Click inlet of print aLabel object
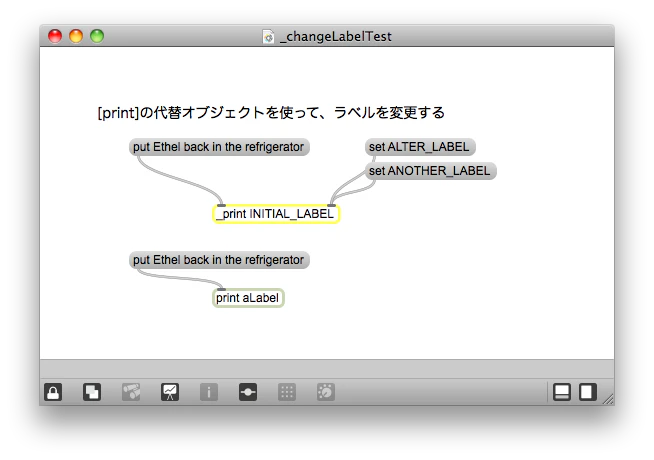Screen dimensions: 654x460 coord(221,289)
